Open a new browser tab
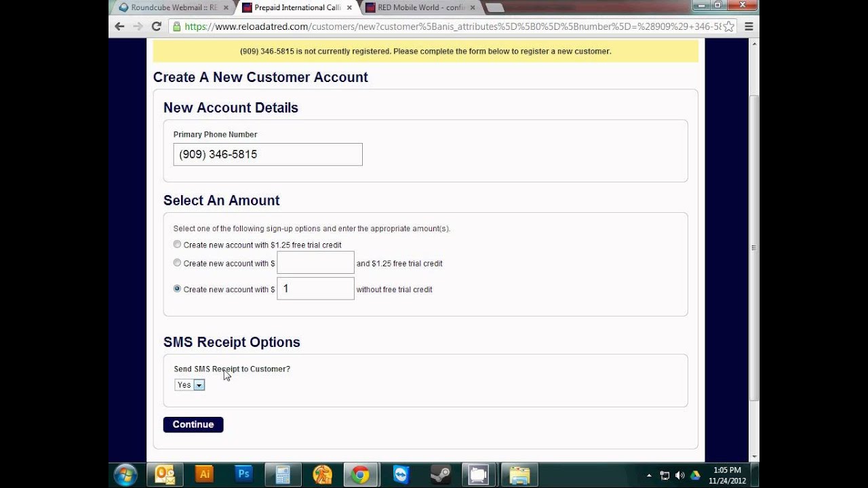This screenshot has width=868, height=488. click(x=494, y=7)
